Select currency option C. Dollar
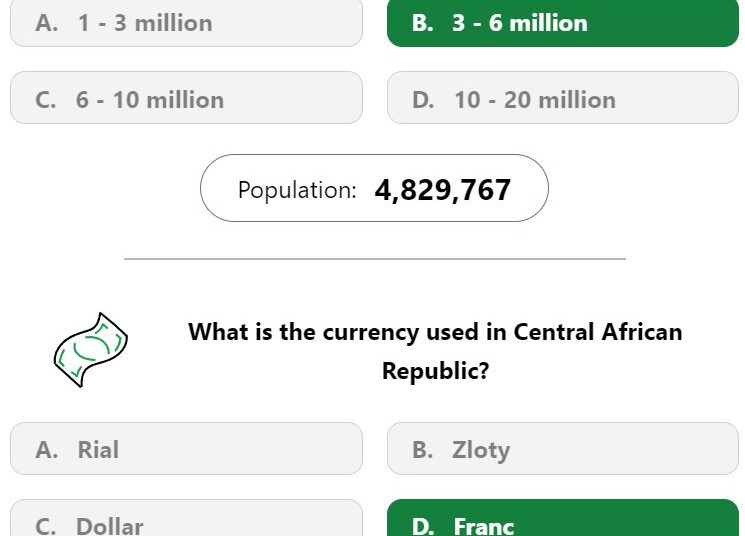The image size is (745, 536). [186, 518]
